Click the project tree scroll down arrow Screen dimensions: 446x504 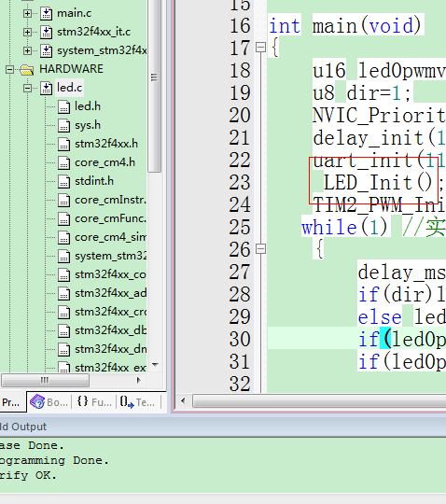(155, 365)
